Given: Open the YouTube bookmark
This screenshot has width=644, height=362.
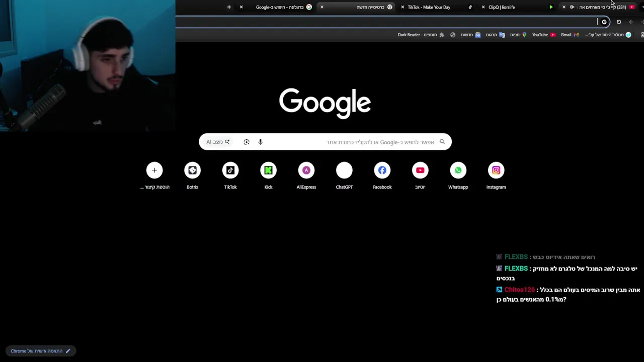Looking at the screenshot, I should tap(544, 35).
